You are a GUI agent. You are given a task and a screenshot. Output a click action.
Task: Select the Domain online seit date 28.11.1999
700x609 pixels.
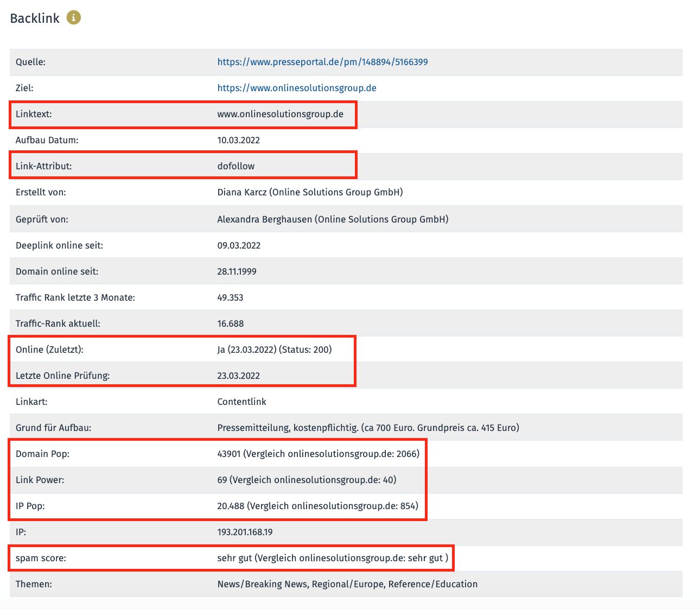click(x=237, y=271)
